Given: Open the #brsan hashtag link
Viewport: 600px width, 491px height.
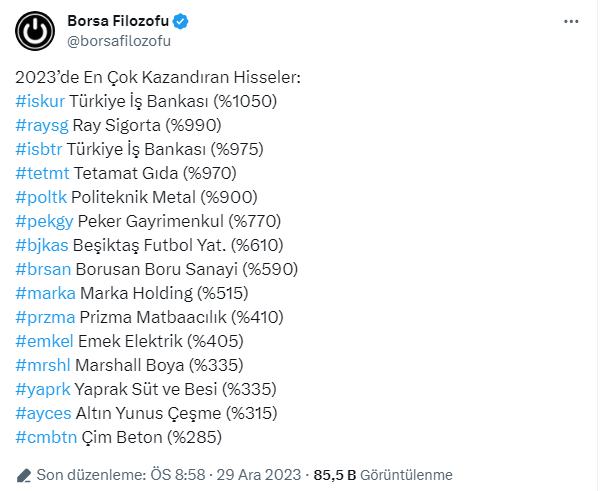Looking at the screenshot, I should pos(43,269).
